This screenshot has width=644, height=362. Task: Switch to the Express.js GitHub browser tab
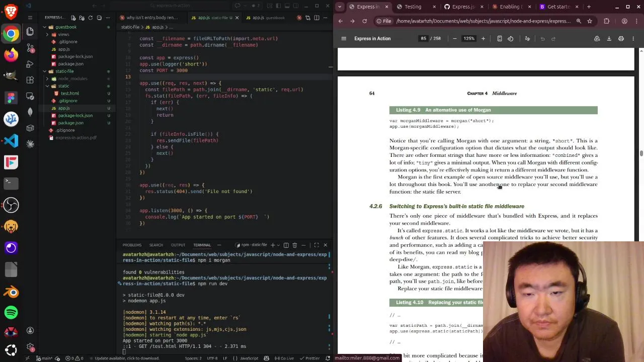463,7
